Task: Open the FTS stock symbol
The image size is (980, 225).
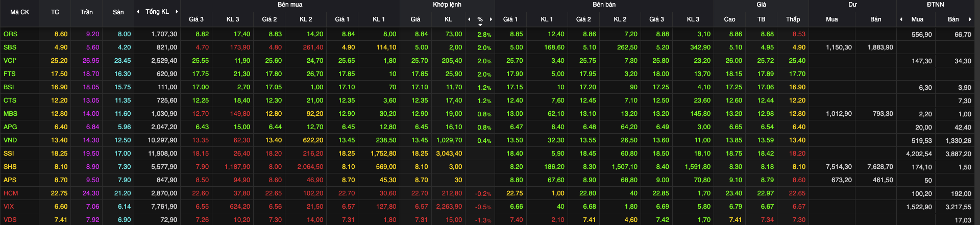Action: pos(10,74)
